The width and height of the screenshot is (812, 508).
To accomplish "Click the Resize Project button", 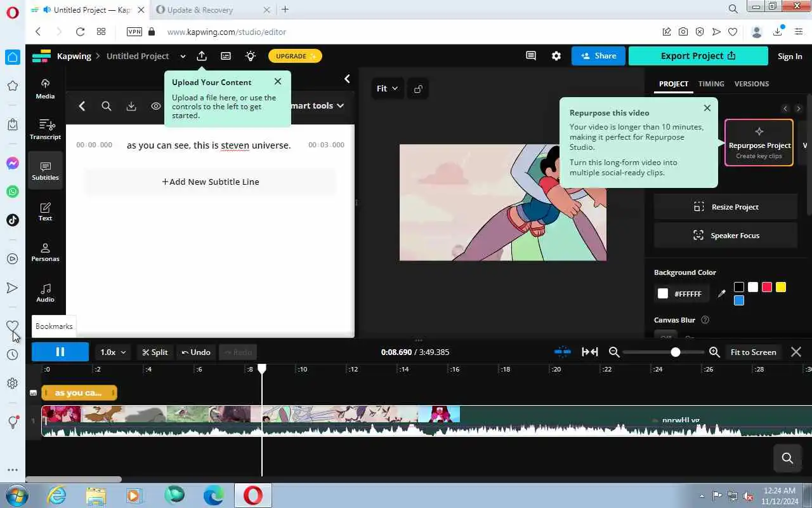I will click(x=726, y=207).
